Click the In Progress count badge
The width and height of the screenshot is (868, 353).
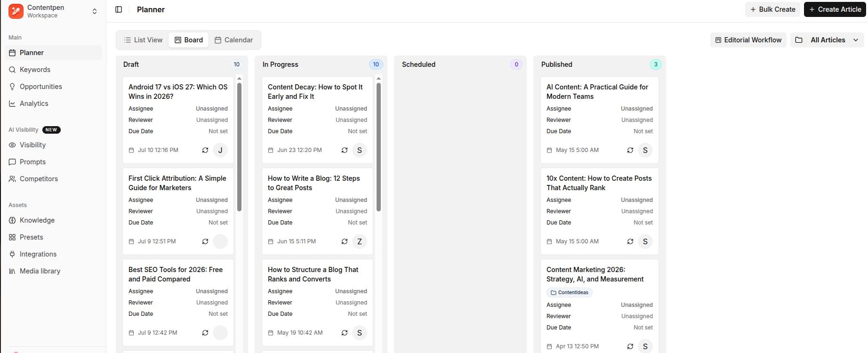(376, 64)
